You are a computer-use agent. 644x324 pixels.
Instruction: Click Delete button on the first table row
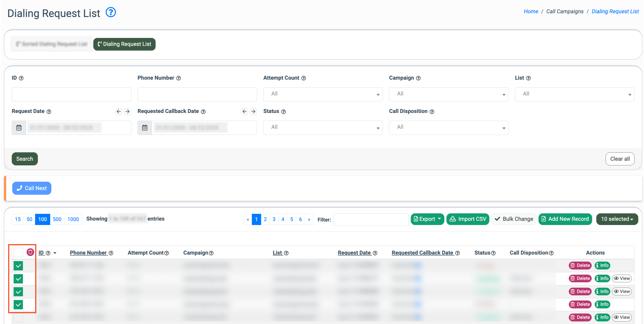click(580, 265)
